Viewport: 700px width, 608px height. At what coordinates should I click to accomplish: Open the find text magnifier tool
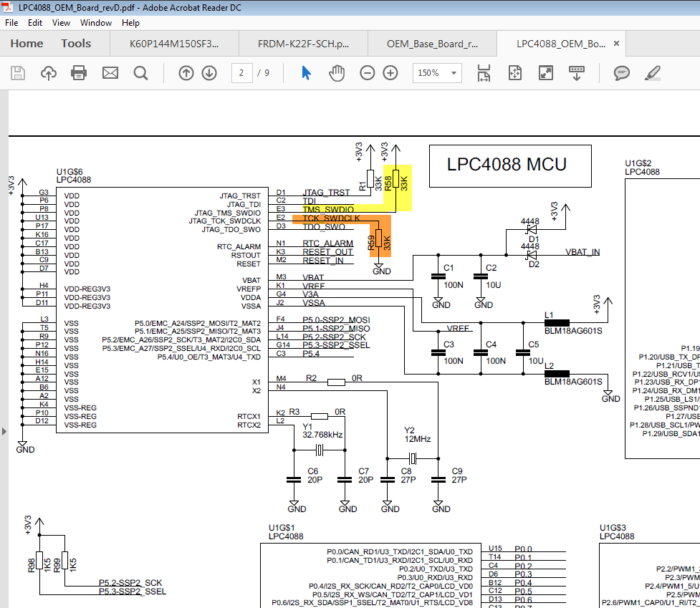click(x=140, y=73)
